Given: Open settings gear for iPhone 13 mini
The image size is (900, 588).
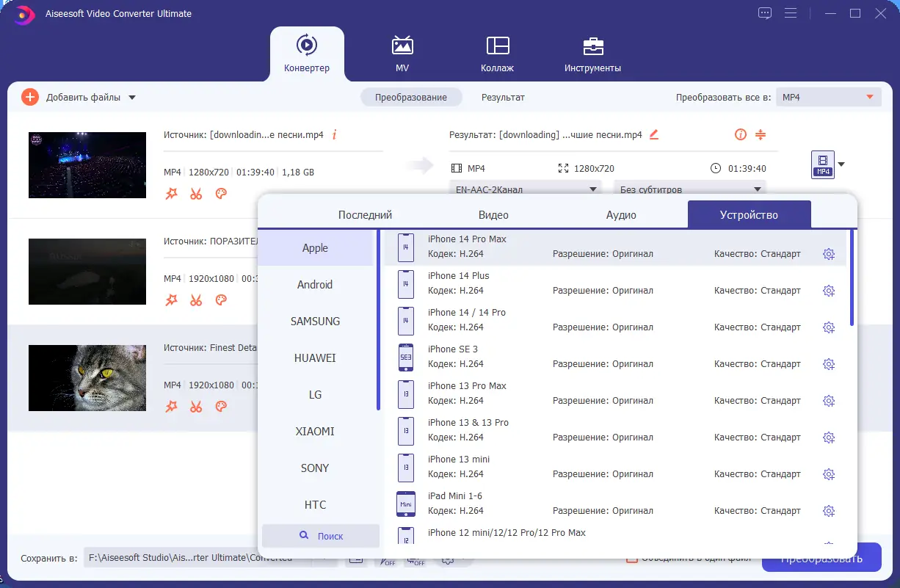Looking at the screenshot, I should [829, 474].
